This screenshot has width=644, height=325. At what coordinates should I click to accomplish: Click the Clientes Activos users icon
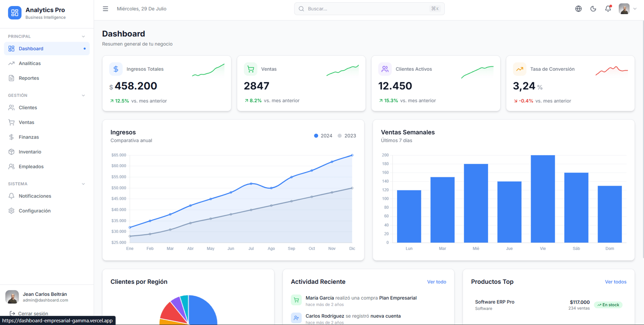click(385, 69)
